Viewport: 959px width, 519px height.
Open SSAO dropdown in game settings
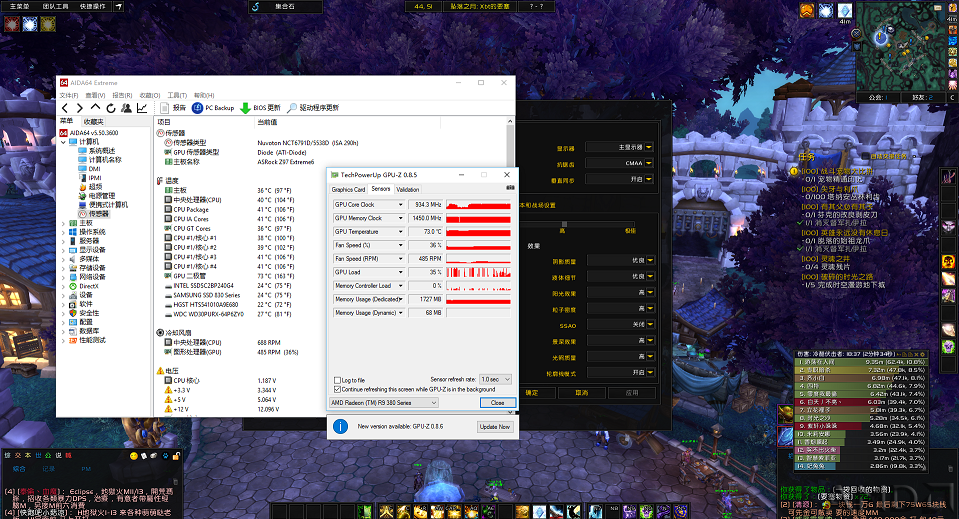[x=620, y=325]
